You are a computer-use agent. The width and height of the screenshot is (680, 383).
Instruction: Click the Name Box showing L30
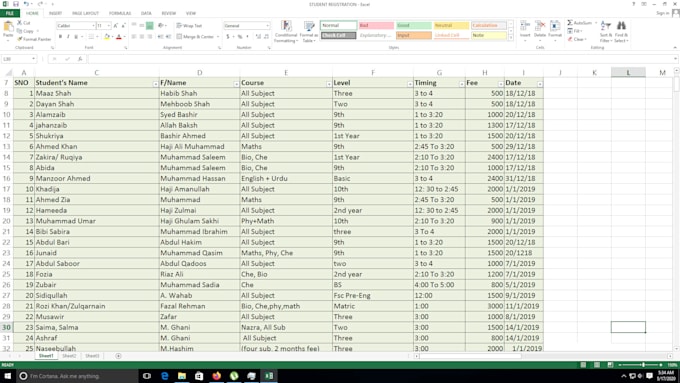pos(19,59)
